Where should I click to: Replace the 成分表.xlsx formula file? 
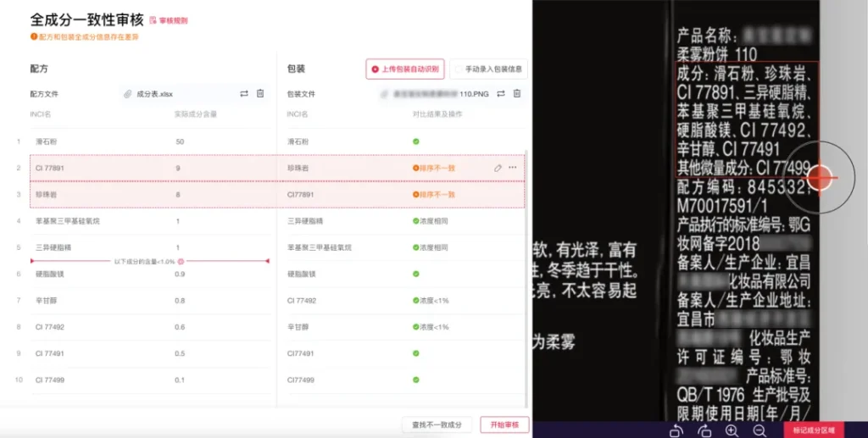(244, 93)
